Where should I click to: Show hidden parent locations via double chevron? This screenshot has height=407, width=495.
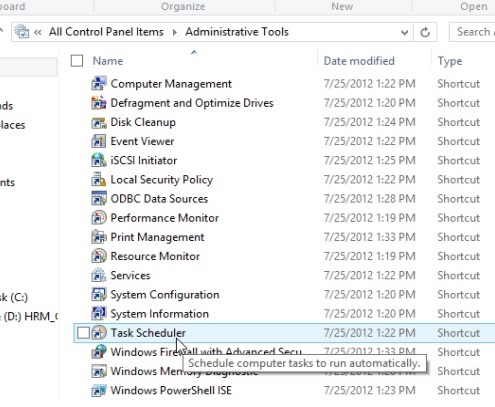38,32
